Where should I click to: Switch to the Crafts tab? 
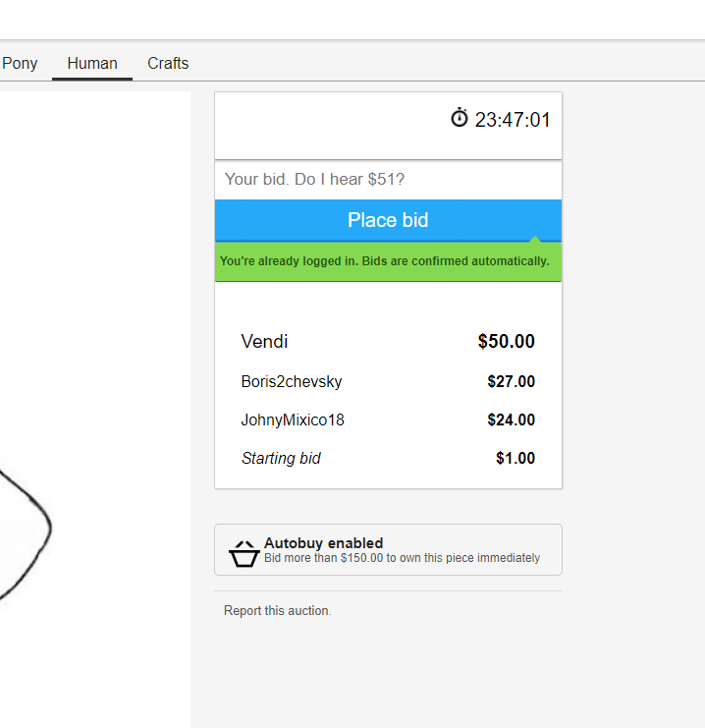coord(168,63)
